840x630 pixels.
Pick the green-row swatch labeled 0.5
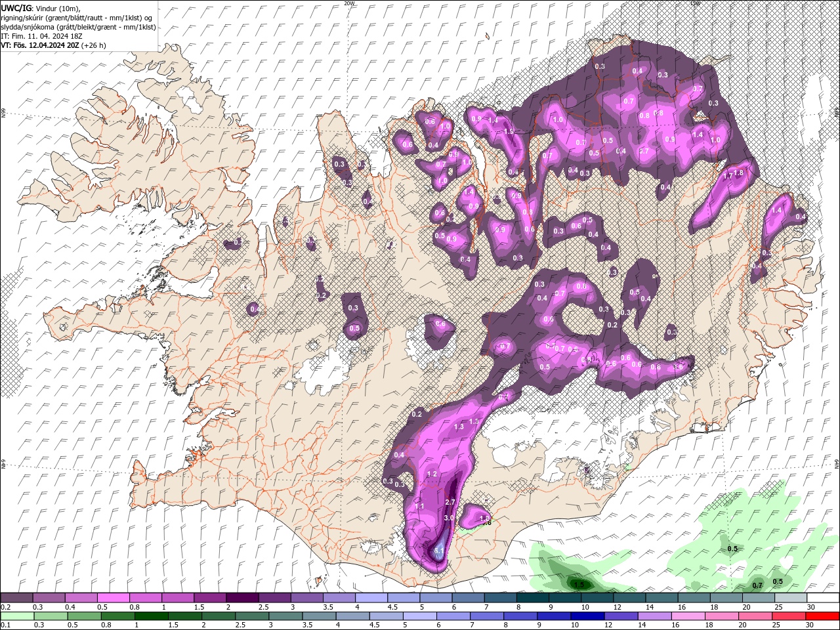pyautogui.click(x=84, y=616)
